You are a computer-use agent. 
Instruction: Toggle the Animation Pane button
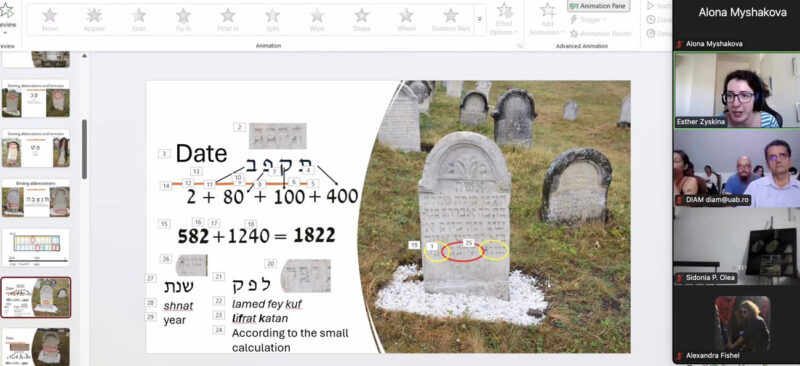(x=598, y=6)
